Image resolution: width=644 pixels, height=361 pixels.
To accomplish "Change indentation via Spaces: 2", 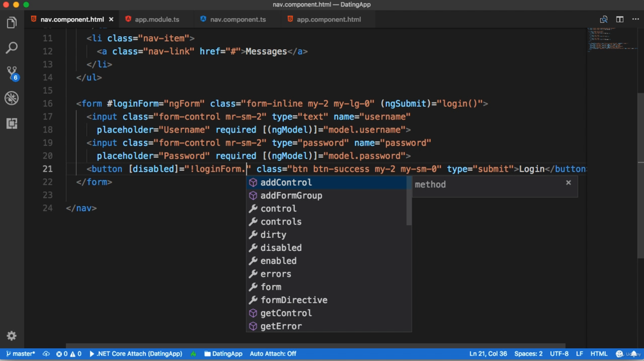I will pyautogui.click(x=528, y=354).
